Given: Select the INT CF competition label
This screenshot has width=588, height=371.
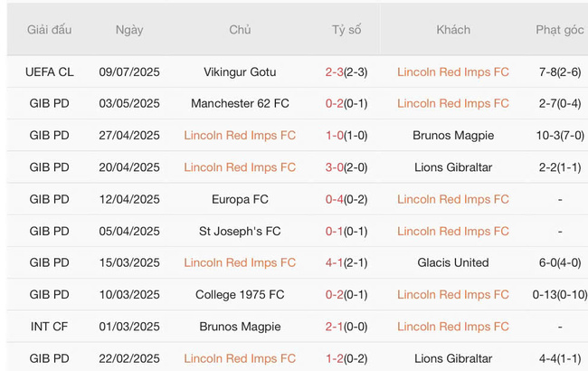Looking at the screenshot, I should [x=48, y=327].
